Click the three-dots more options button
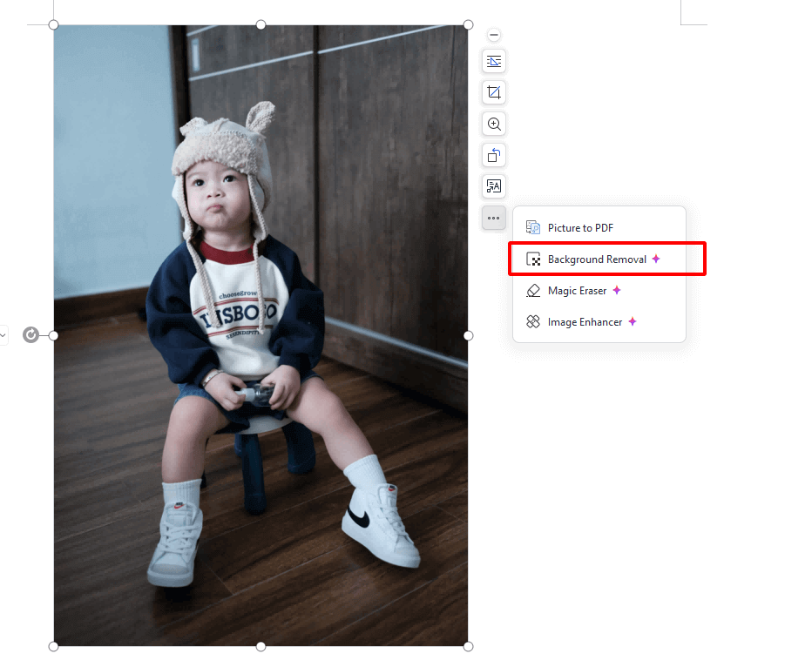The height and width of the screenshot is (667, 812). [x=493, y=219]
